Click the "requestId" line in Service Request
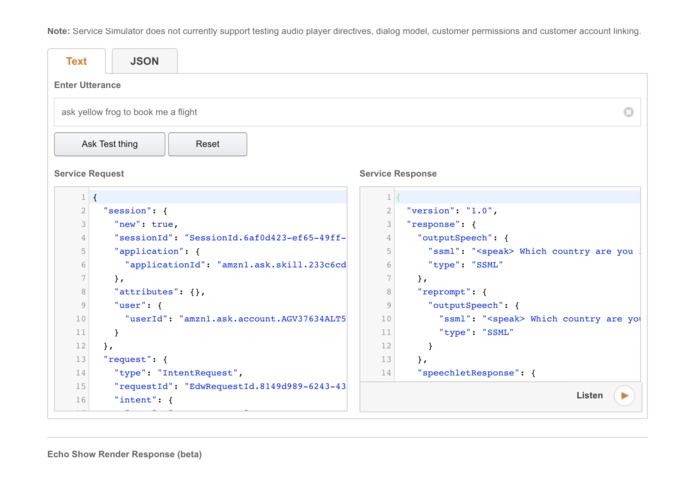 [x=230, y=386]
